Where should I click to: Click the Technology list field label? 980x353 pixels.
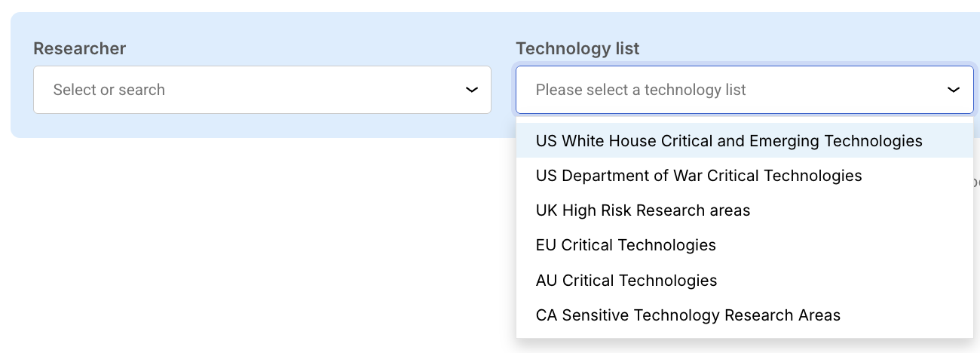point(577,49)
